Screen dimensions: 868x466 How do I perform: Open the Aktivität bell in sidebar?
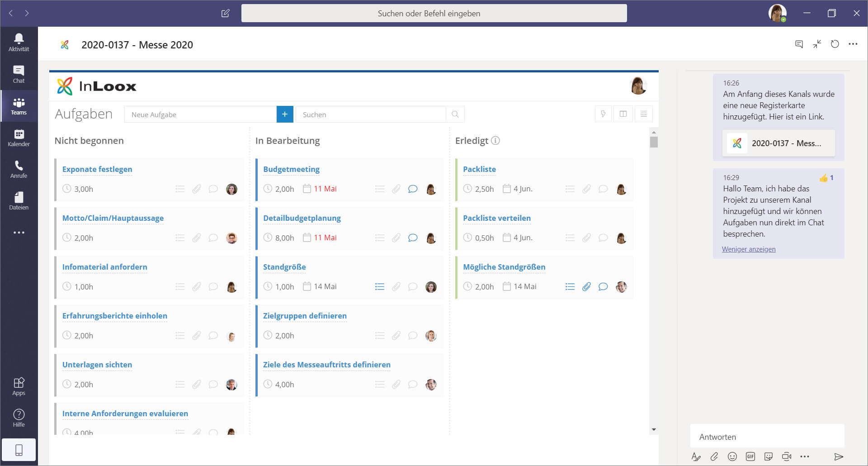(19, 43)
